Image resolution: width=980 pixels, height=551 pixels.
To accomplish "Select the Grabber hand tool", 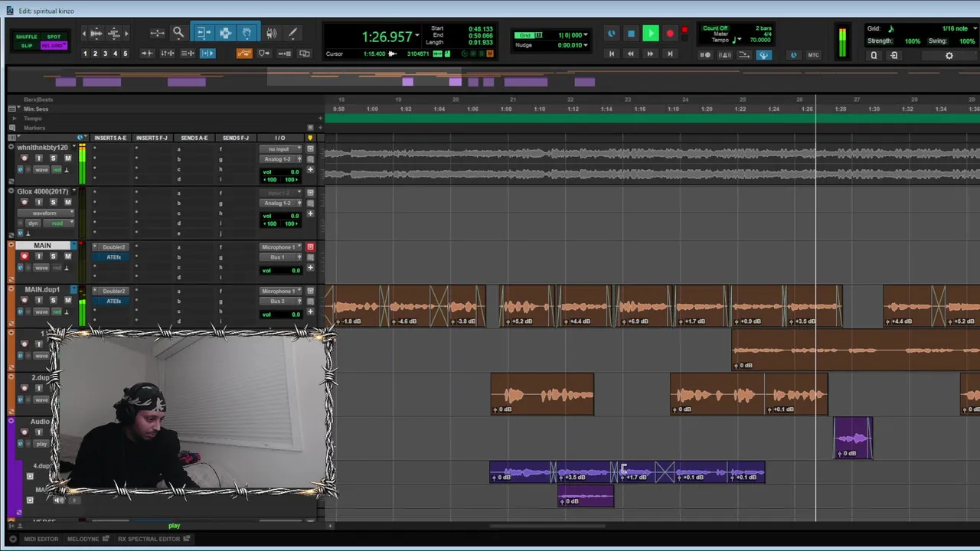I will (247, 33).
